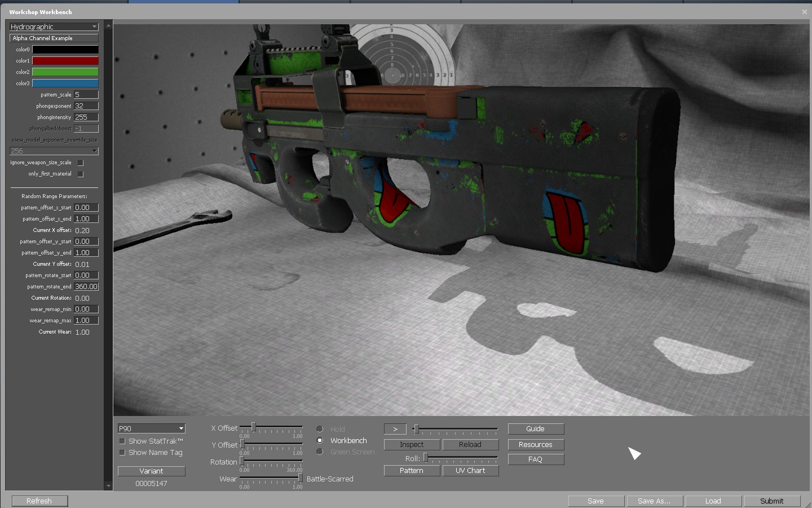Edit pattern_offset_x_end field

[86, 218]
